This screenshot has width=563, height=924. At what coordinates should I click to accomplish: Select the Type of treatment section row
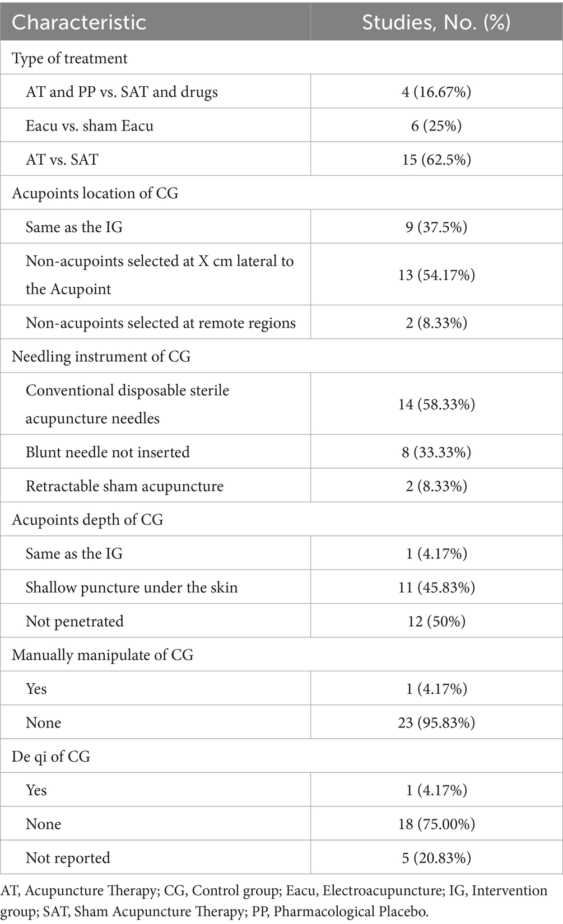click(x=281, y=58)
